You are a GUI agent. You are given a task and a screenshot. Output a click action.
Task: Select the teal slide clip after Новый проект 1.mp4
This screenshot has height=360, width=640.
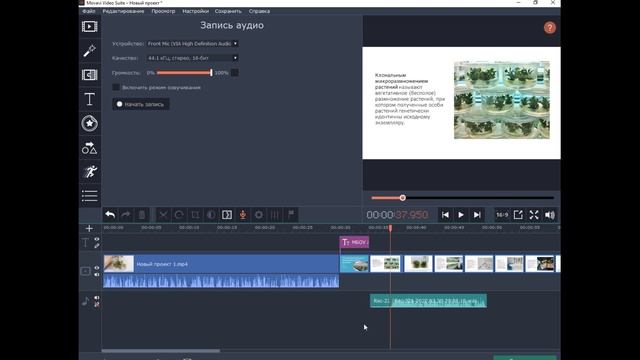(354, 264)
